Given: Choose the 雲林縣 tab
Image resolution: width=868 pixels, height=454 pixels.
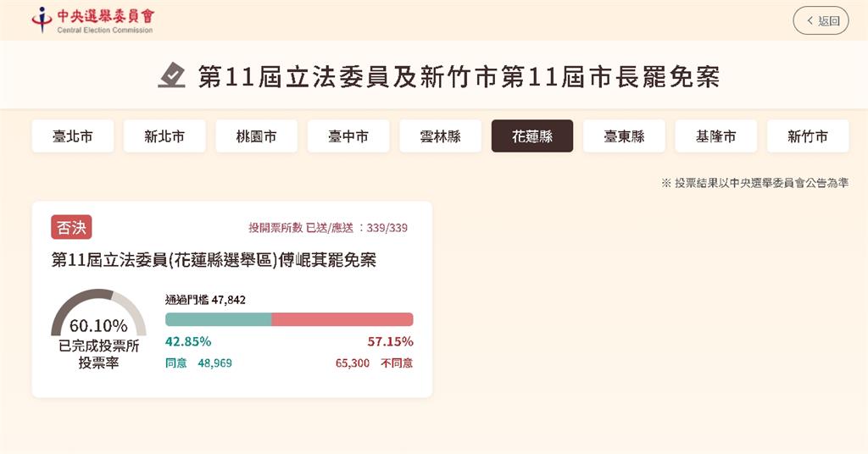Looking at the screenshot, I should coord(440,136).
